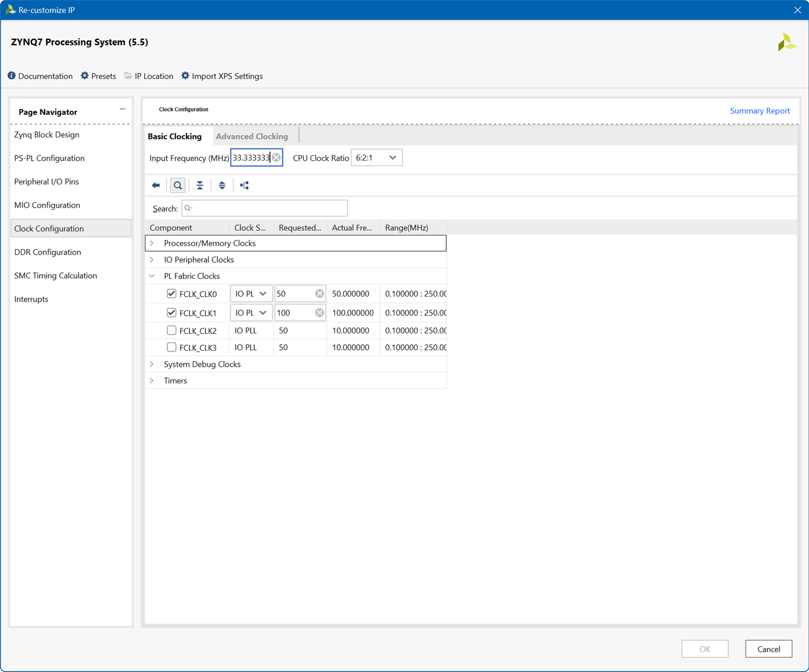Uncheck the FCLK_CLK1 checkbox
The height and width of the screenshot is (672, 809).
[171, 313]
